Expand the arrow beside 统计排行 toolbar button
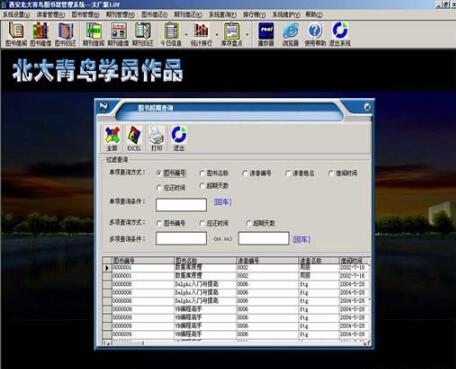Screen dimensions: 456x369 (216, 34)
